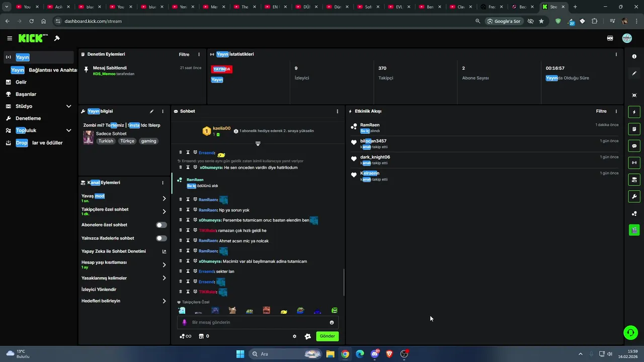Click the chat panel scrollbar
This screenshot has height=362, width=644.
click(x=344, y=283)
